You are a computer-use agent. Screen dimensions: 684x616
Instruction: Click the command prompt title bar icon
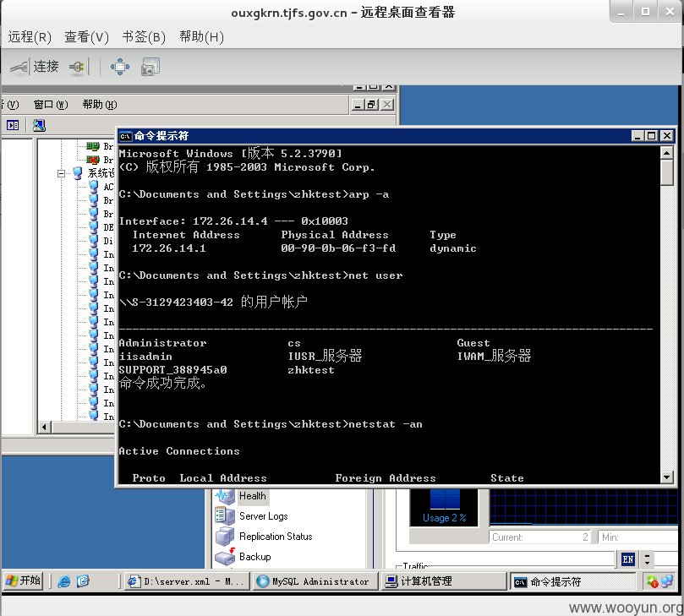click(126, 136)
